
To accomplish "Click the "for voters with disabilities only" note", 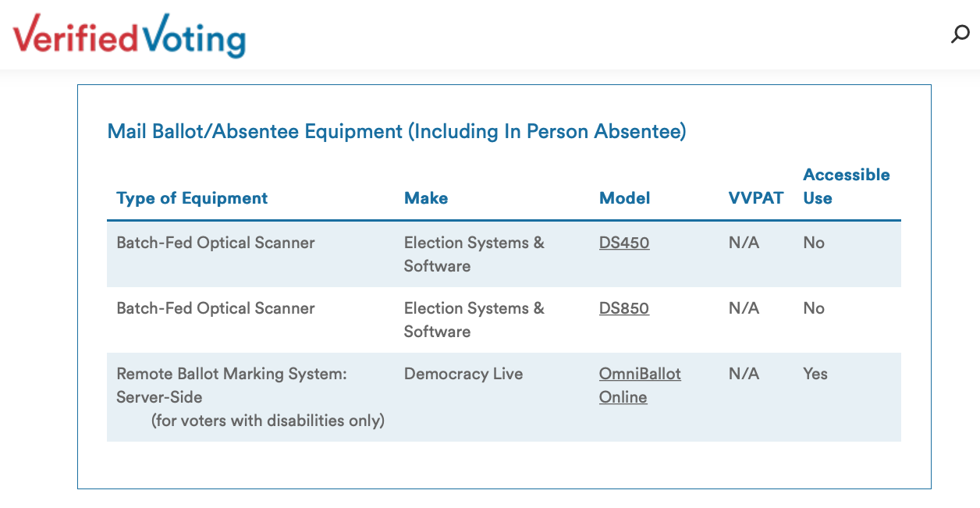I will tap(268, 421).
